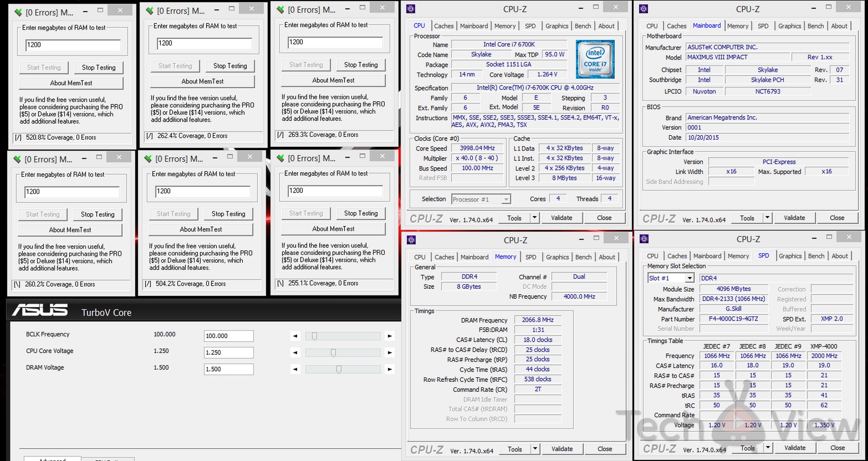The height and width of the screenshot is (461, 868).
Task: Click the Tools button in the CPU-Z SPD window
Action: click(x=747, y=448)
